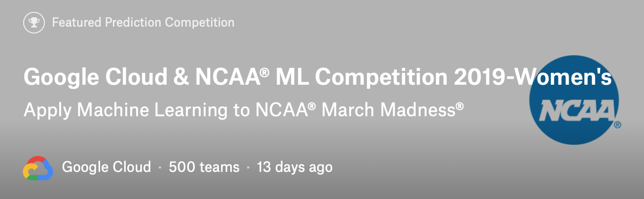The height and width of the screenshot is (199, 644).
Task: Open the Google Cloud organizer name
Action: tap(107, 167)
